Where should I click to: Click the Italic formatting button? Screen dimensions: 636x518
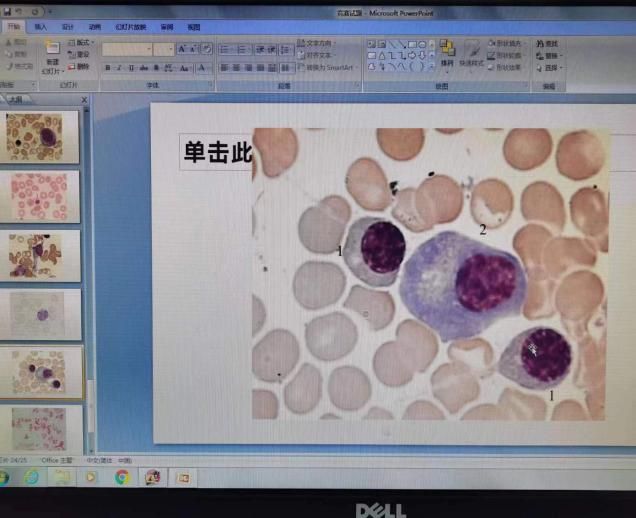[x=118, y=68]
